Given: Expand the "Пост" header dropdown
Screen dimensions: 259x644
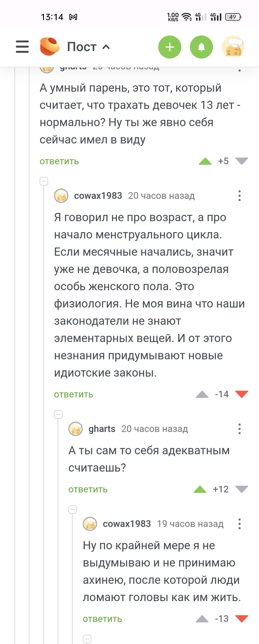Looking at the screenshot, I should pos(106,47).
